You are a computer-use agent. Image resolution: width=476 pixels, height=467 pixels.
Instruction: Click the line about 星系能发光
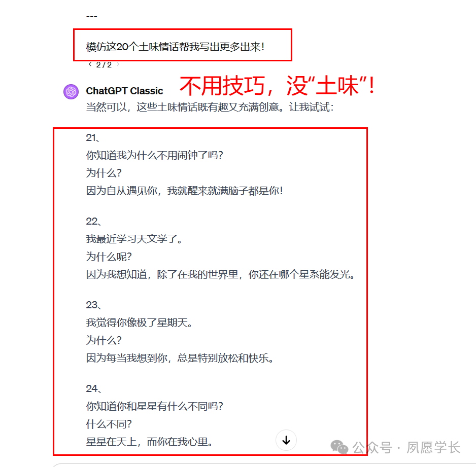(x=220, y=274)
